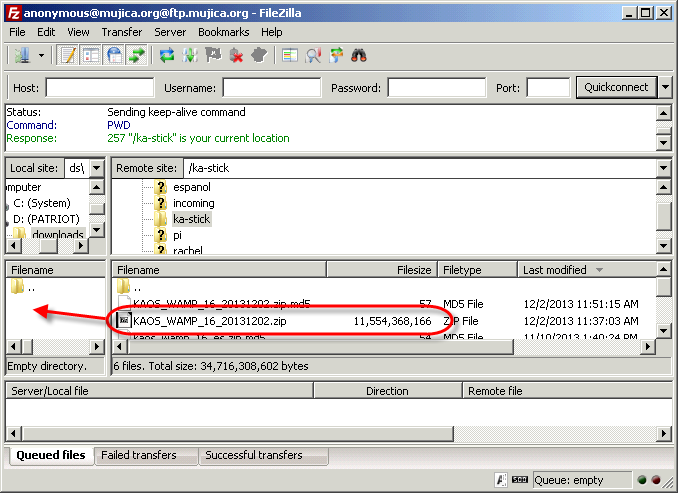Toggle transfer queue display
This screenshot has width=678, height=493.
(137, 55)
